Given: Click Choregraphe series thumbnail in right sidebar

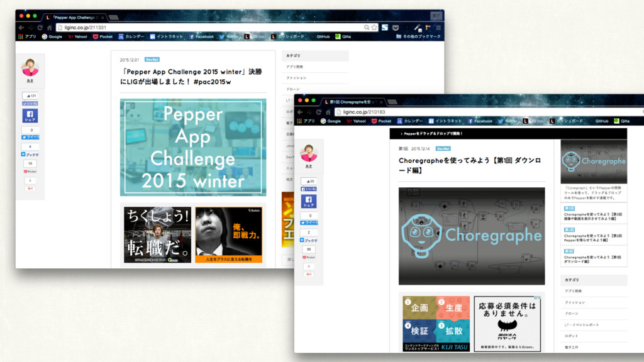Looking at the screenshot, I should (x=594, y=162).
